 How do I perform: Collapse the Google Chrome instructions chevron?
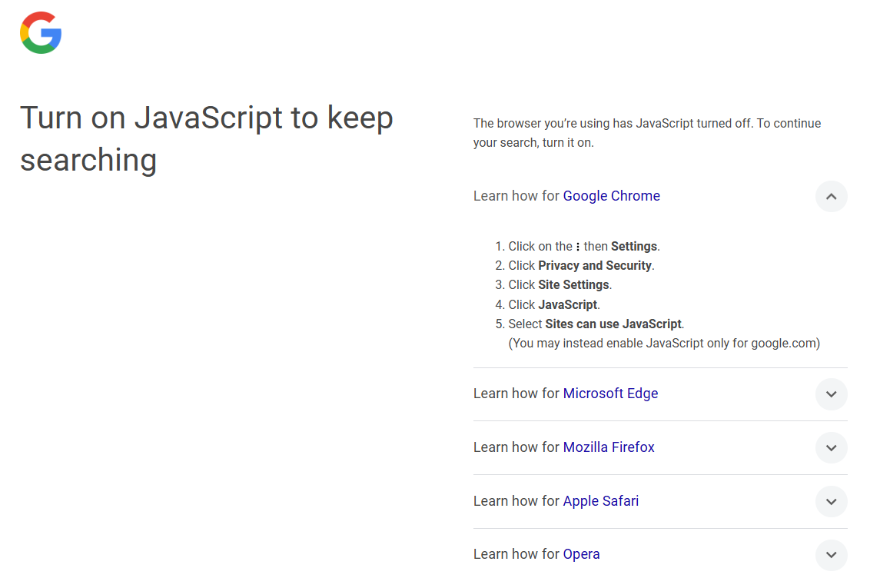click(x=831, y=196)
